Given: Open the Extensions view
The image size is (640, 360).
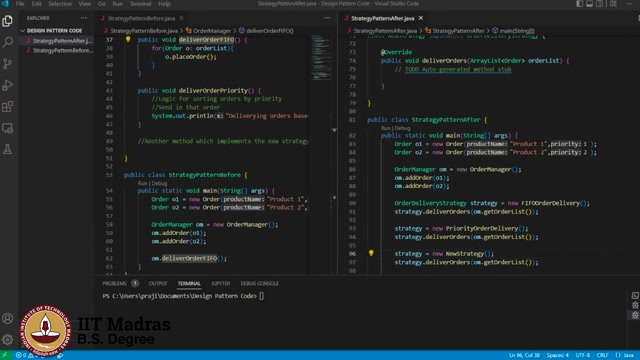Looking at the screenshot, I should coord(7,107).
